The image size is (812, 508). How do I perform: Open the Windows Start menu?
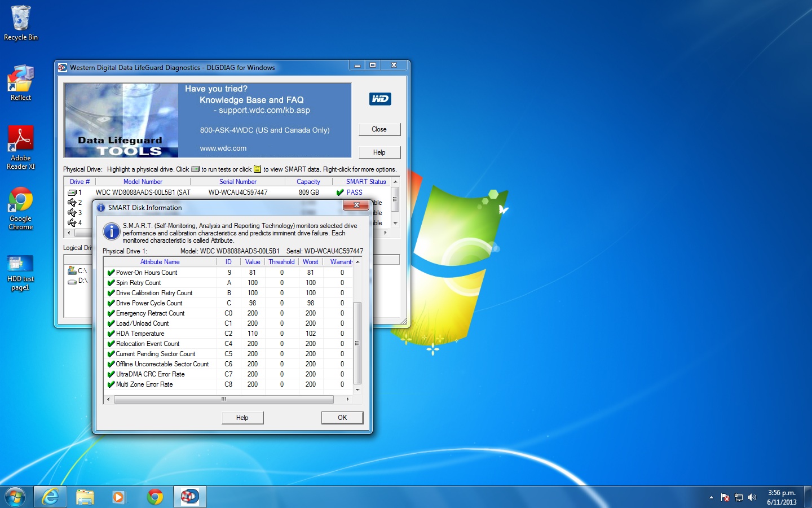click(x=15, y=497)
